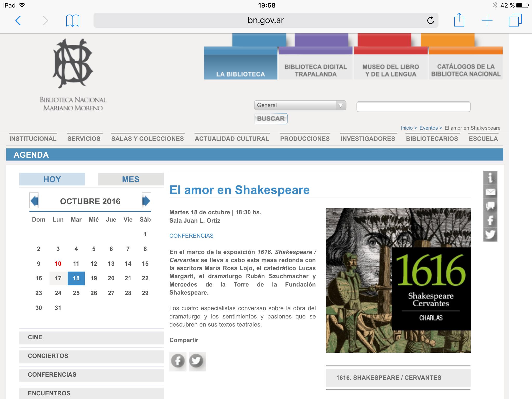Select October 31 in the calendar
532x399 pixels.
click(58, 308)
